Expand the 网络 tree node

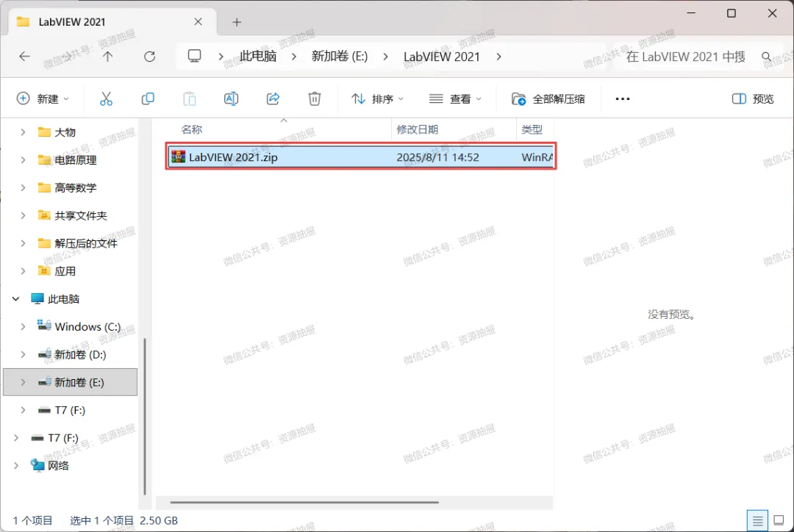tap(15, 465)
